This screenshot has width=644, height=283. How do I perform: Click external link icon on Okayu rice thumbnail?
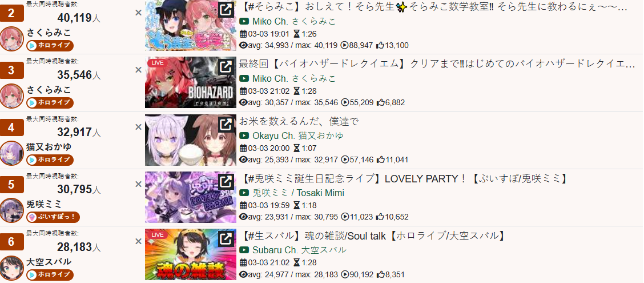click(226, 124)
